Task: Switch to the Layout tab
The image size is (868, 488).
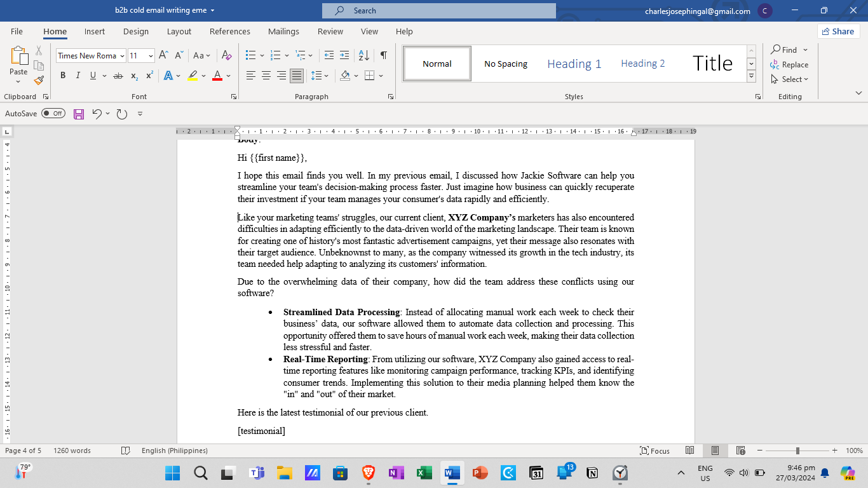Action: [179, 31]
